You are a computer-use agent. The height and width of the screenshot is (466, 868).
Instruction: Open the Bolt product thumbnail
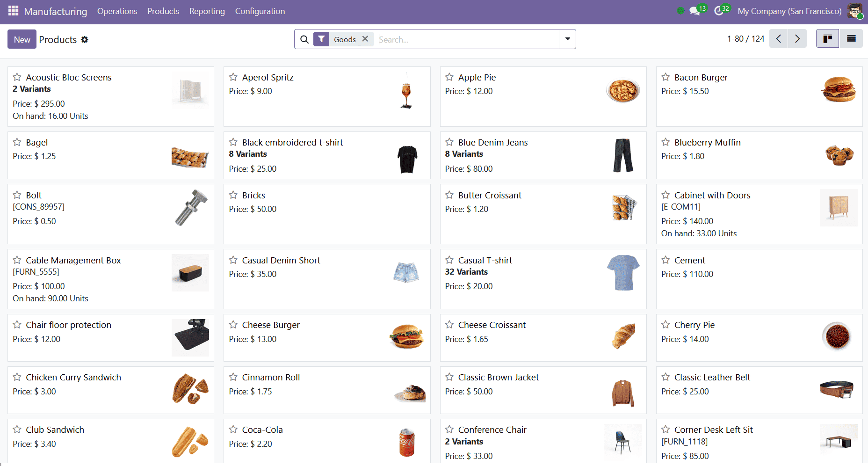click(x=190, y=208)
